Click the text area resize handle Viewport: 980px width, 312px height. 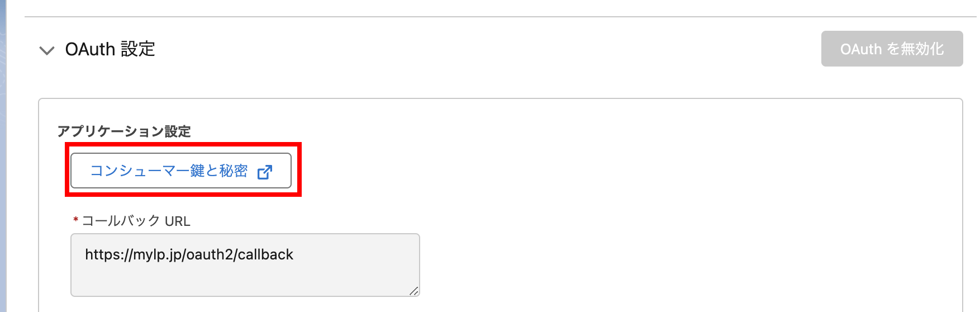[413, 291]
